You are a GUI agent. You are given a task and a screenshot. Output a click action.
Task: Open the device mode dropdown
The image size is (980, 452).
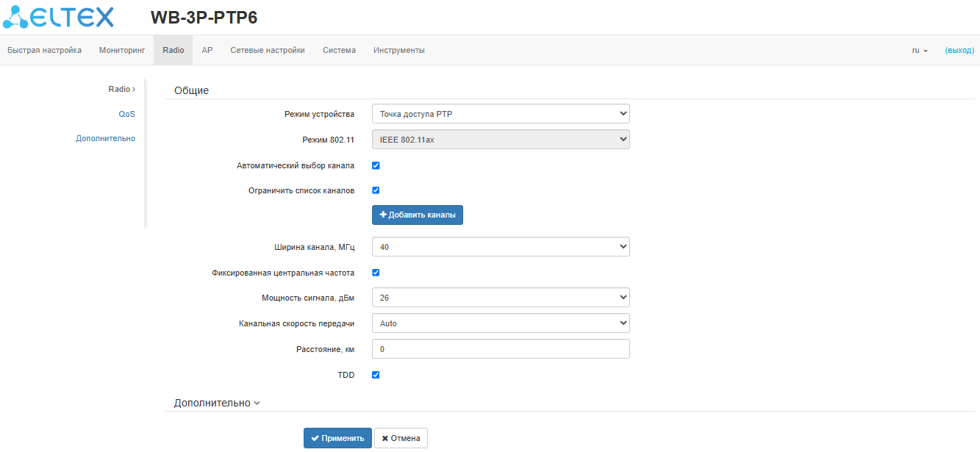tap(501, 114)
